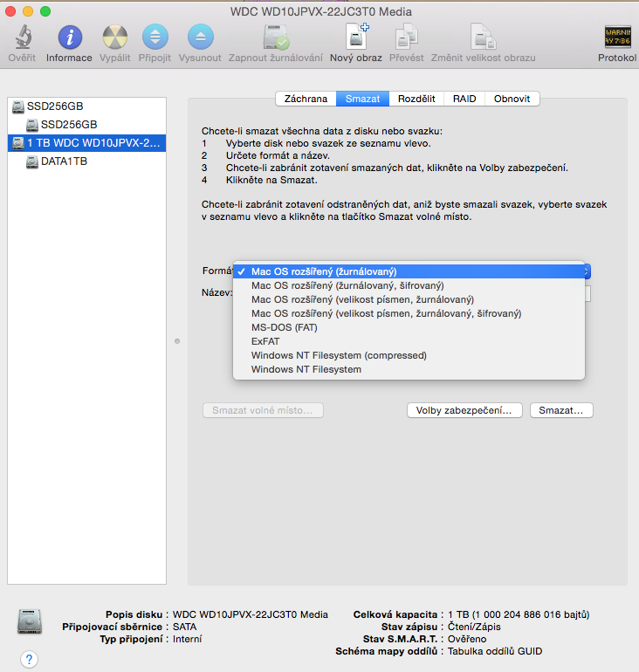Switch to the RAID tab
This screenshot has width=639, height=672.
[x=464, y=99]
